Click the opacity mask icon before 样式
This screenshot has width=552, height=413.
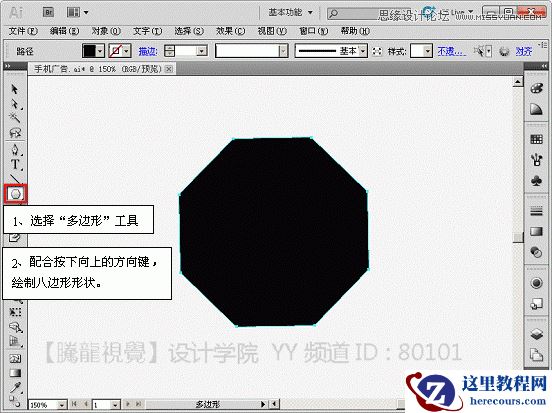coord(377,52)
